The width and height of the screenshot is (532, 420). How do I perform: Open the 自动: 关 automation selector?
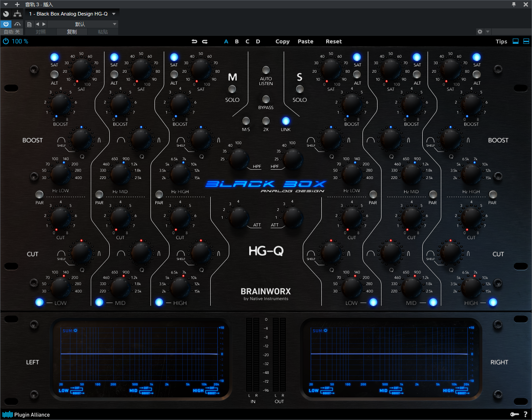pyautogui.click(x=12, y=32)
